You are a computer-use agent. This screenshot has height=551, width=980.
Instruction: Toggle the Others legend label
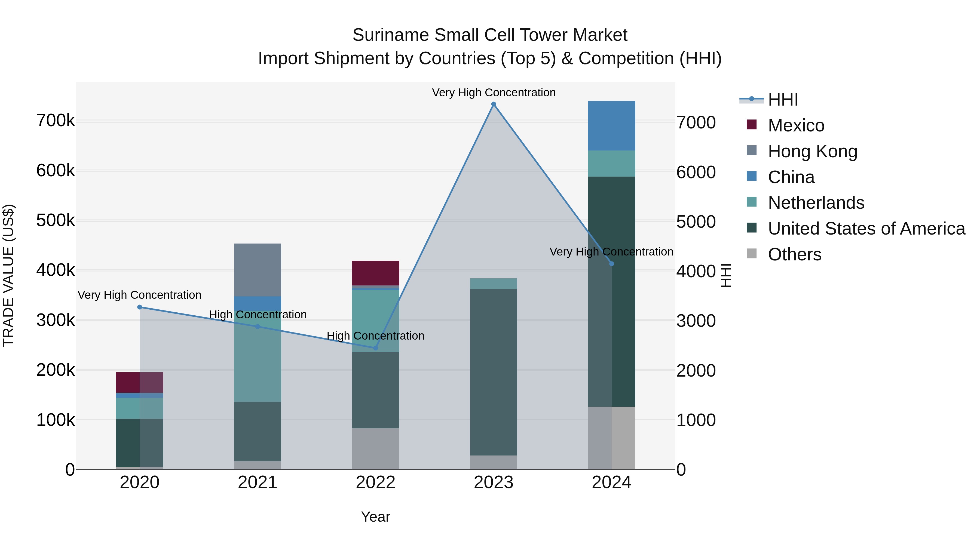pos(794,254)
